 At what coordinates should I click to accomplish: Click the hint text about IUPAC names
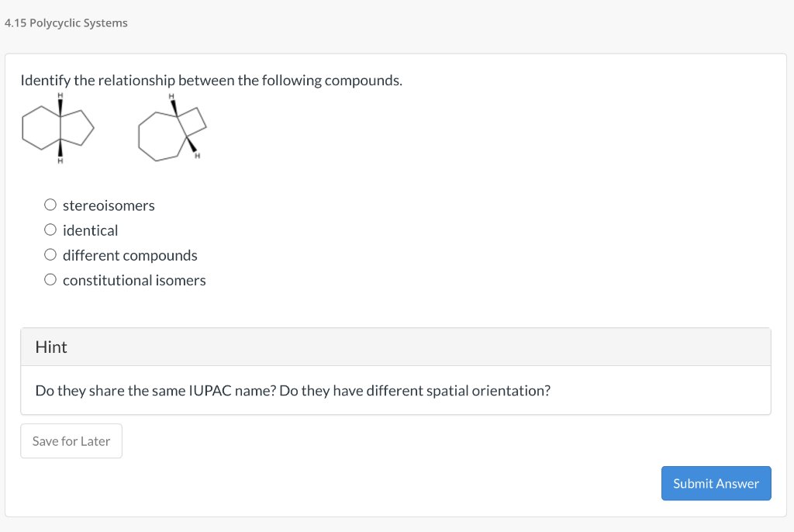(x=293, y=390)
